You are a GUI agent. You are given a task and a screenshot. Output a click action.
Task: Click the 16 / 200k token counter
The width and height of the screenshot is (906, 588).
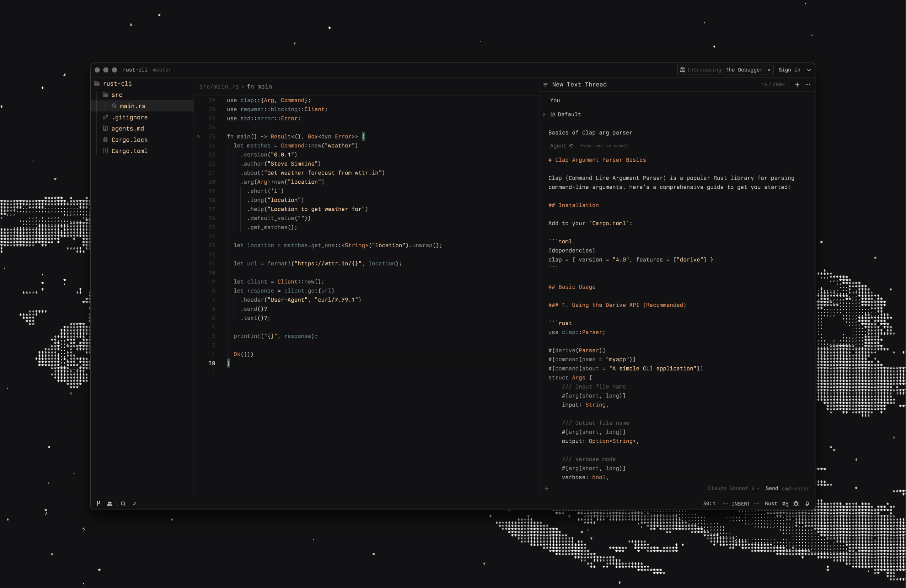[773, 85]
